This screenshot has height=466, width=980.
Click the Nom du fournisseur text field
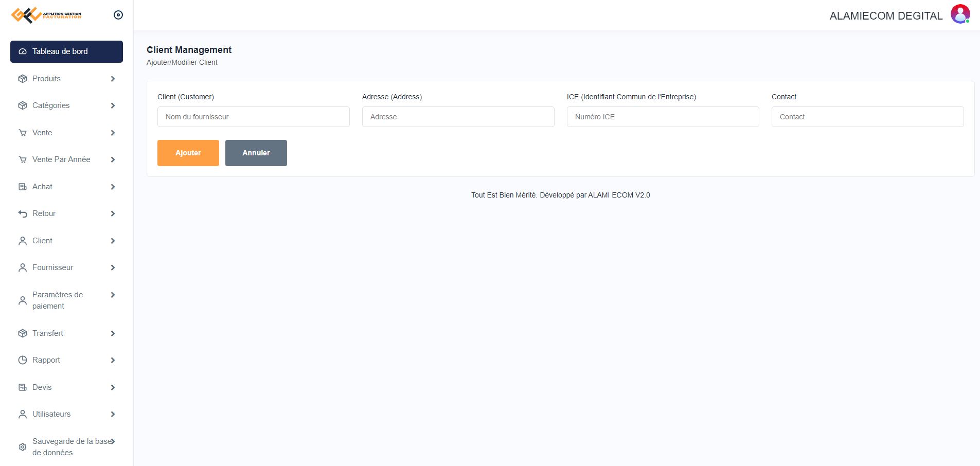tap(253, 117)
